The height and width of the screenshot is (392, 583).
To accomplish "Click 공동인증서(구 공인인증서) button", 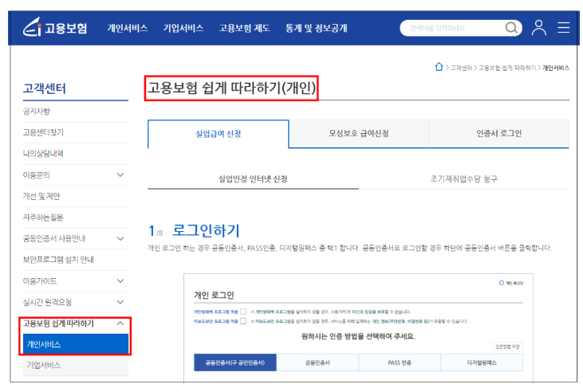I will pyautogui.click(x=235, y=363).
